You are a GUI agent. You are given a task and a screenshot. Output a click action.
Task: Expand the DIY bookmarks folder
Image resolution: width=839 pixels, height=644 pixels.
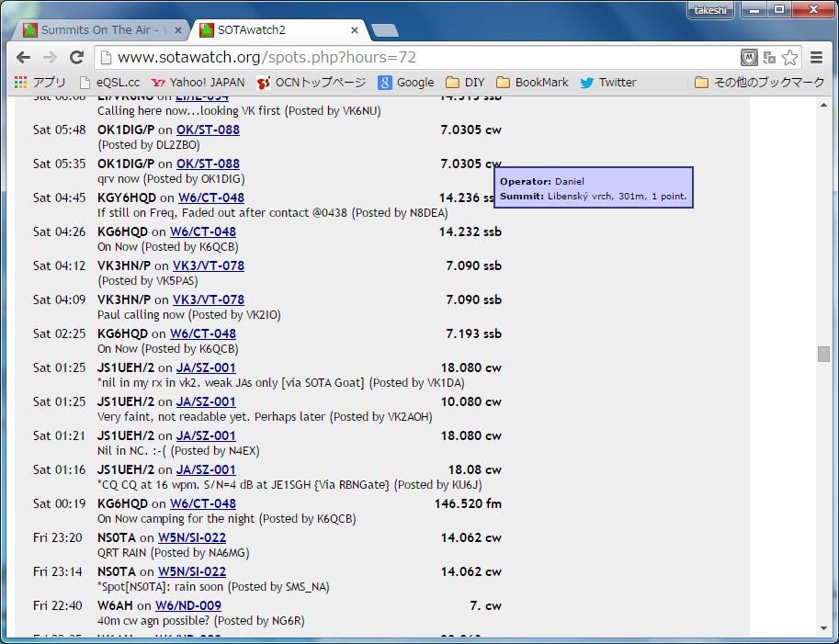465,82
